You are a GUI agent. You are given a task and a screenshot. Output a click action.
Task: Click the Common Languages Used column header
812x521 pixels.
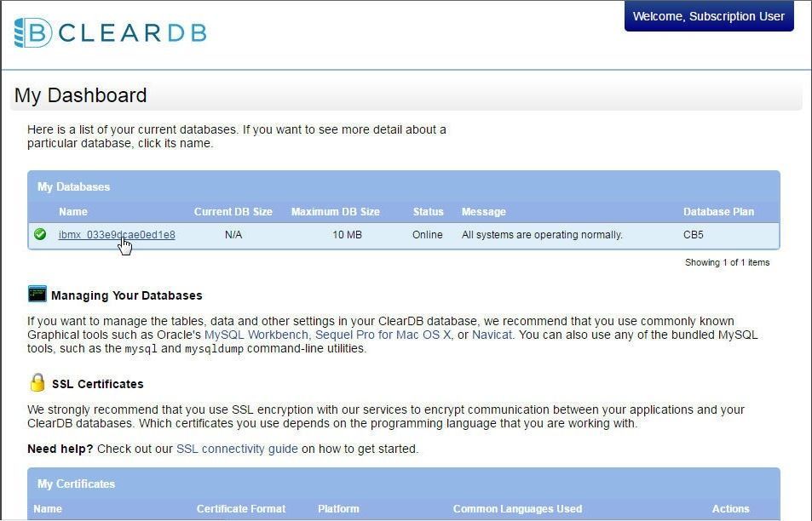pos(518,508)
